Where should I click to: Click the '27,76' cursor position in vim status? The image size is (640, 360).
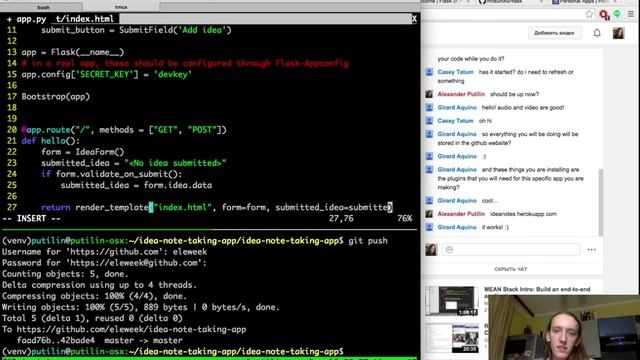pyautogui.click(x=341, y=218)
